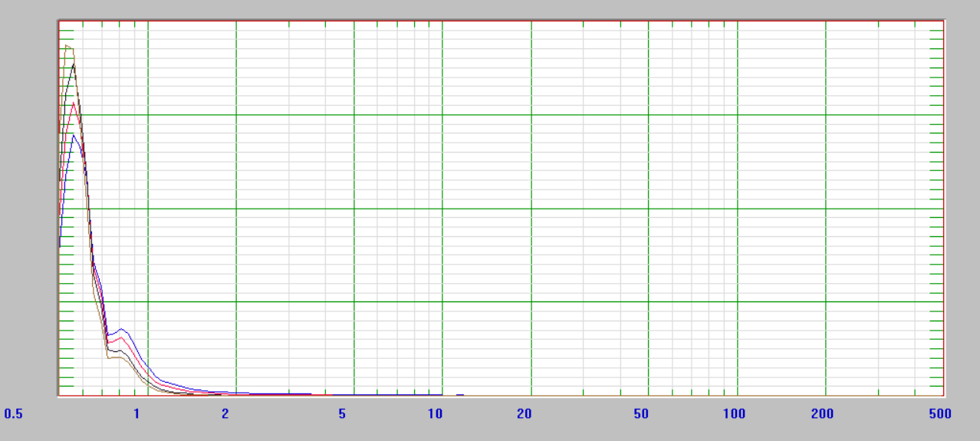
Task: Click the short blue segment just past 10
Action: click(x=460, y=395)
